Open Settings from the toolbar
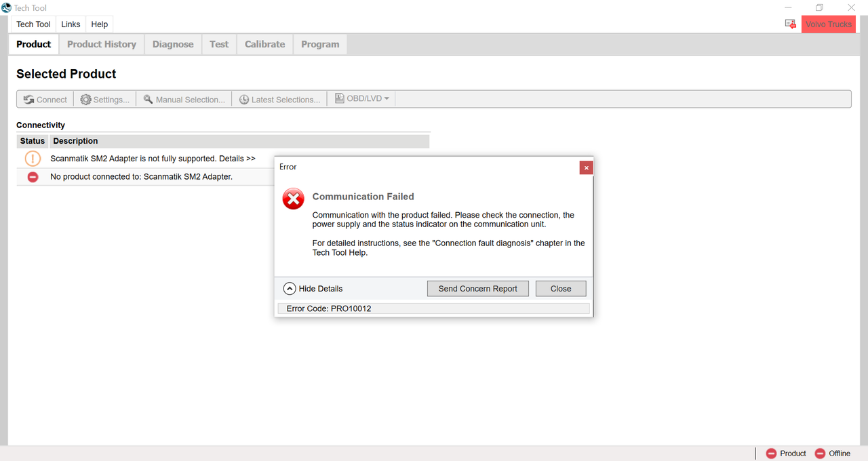The width and height of the screenshot is (868, 461). (105, 100)
